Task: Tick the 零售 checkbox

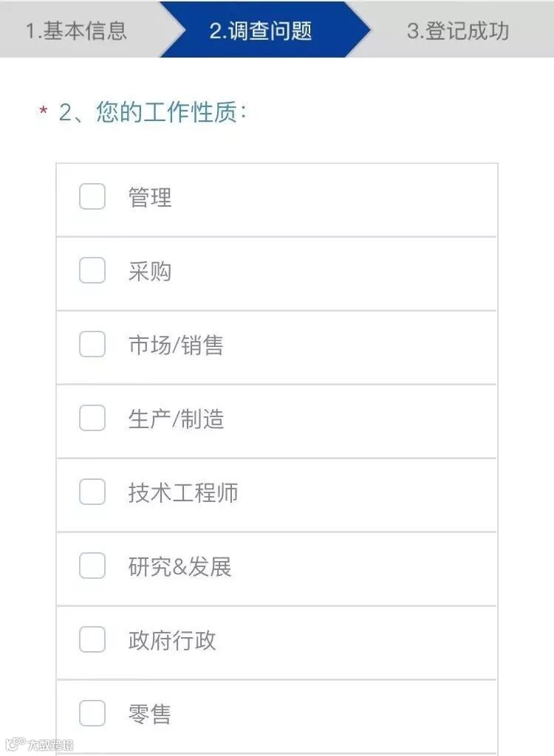Action: click(x=92, y=714)
